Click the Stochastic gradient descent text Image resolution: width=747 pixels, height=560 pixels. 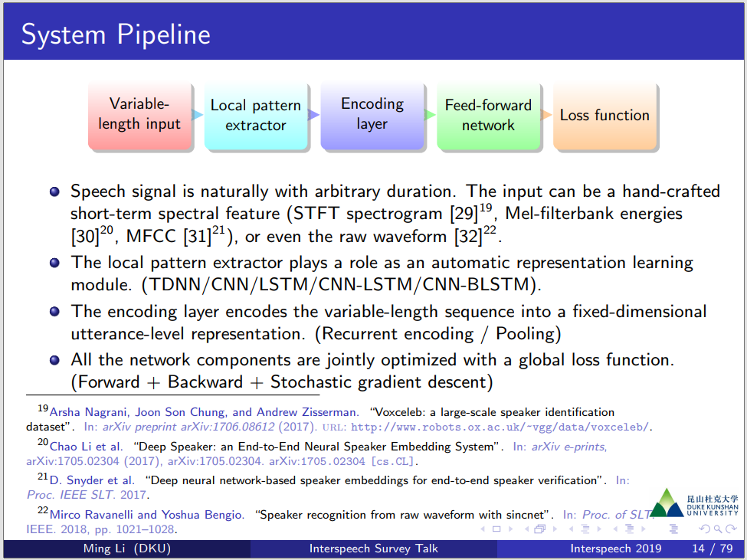point(378,382)
